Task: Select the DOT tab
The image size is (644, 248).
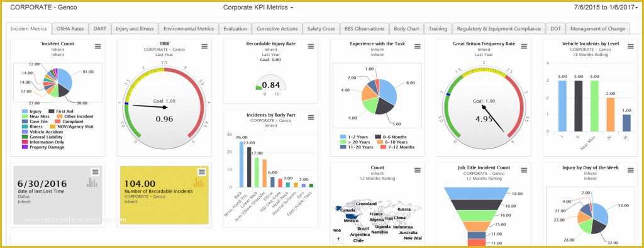Action: [555, 29]
